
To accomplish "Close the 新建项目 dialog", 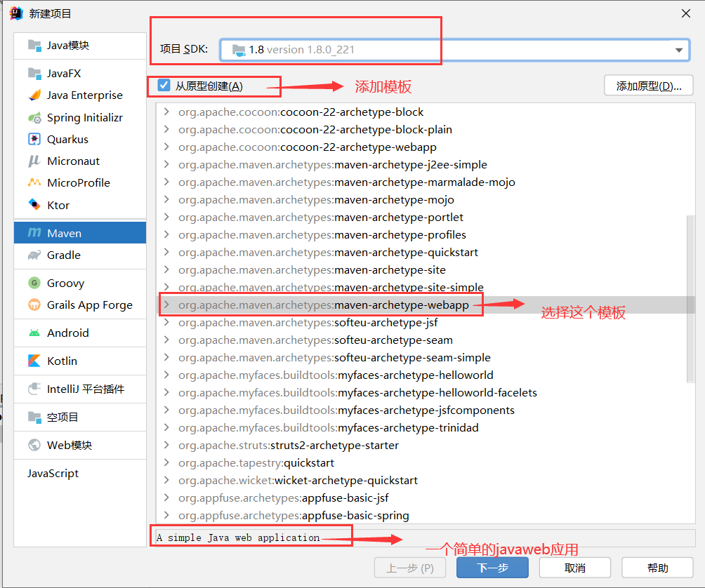I will (685, 13).
